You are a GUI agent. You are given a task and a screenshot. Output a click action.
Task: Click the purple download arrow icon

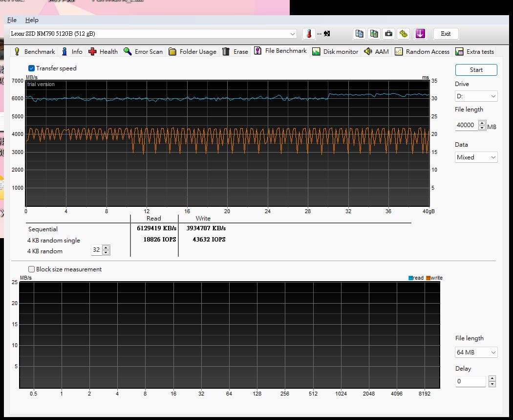420,34
